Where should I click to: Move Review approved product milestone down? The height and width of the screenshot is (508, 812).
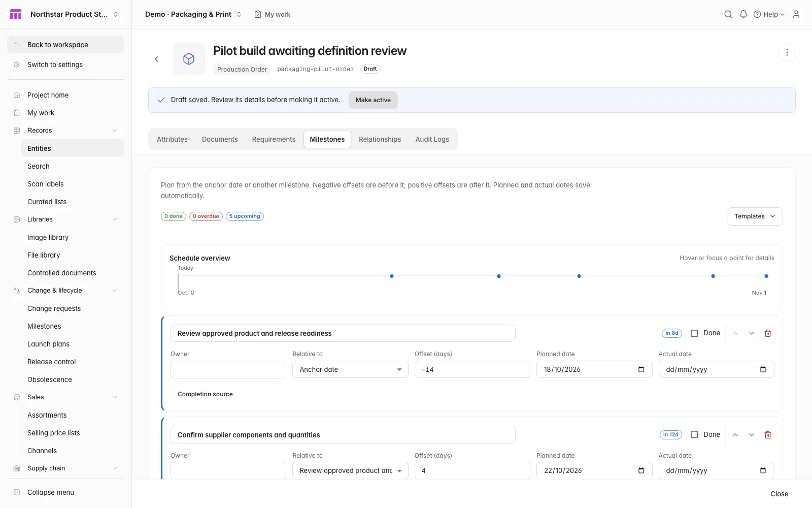click(x=752, y=333)
